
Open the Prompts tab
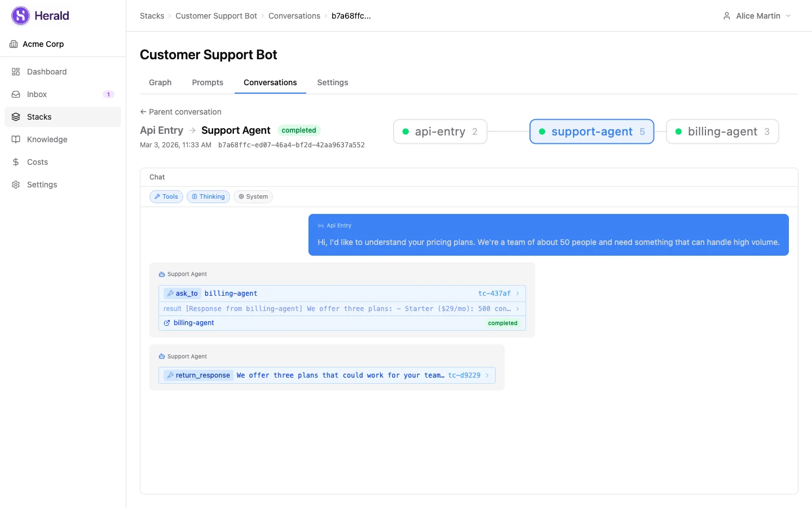pyautogui.click(x=207, y=82)
